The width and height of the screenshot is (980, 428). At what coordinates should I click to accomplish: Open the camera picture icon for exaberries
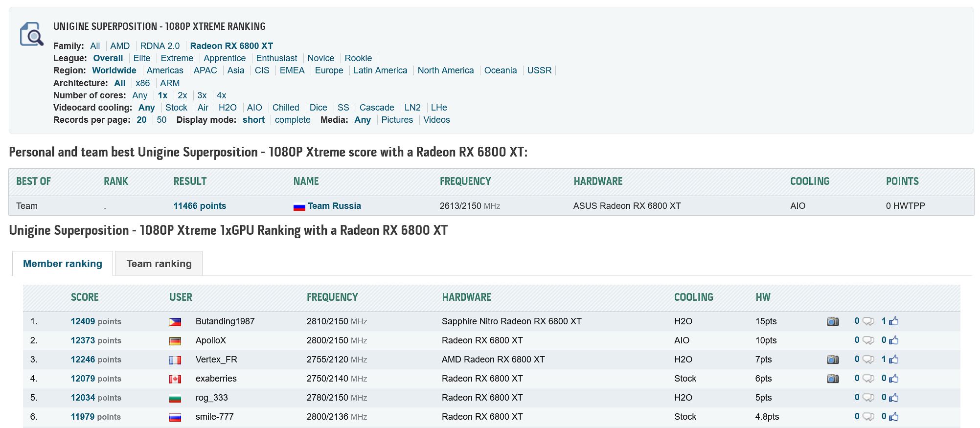coord(833,379)
